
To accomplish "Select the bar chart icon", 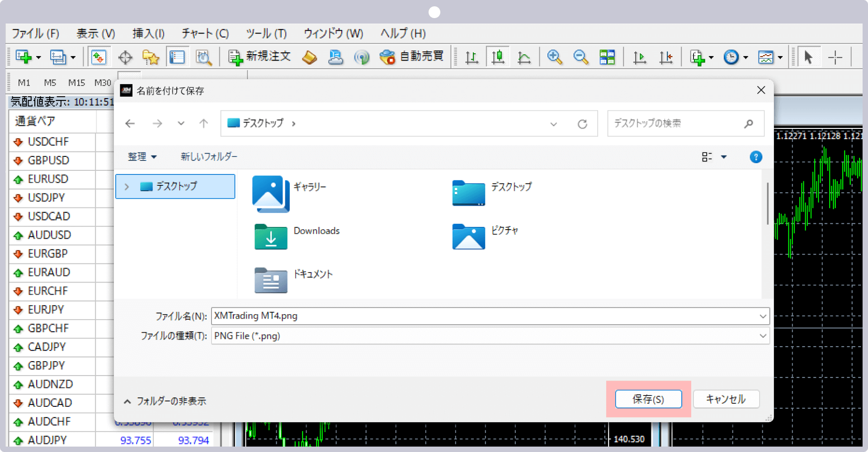I will tap(472, 57).
